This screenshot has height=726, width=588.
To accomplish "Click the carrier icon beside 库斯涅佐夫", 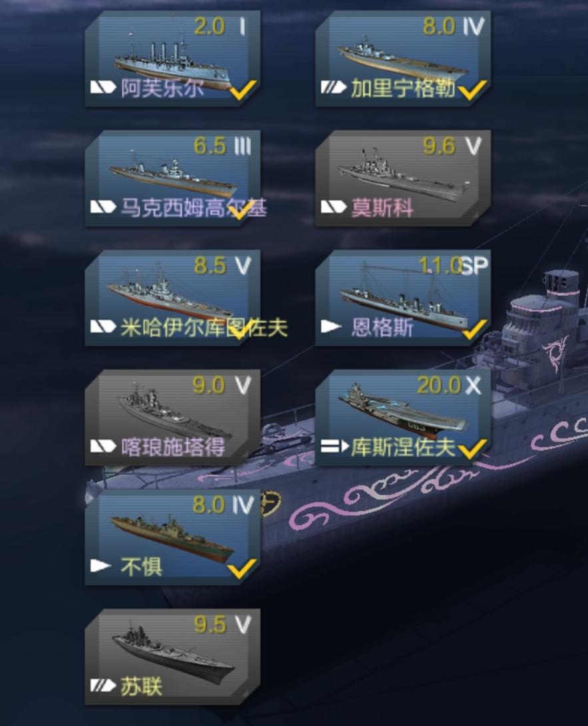I will pos(335,446).
